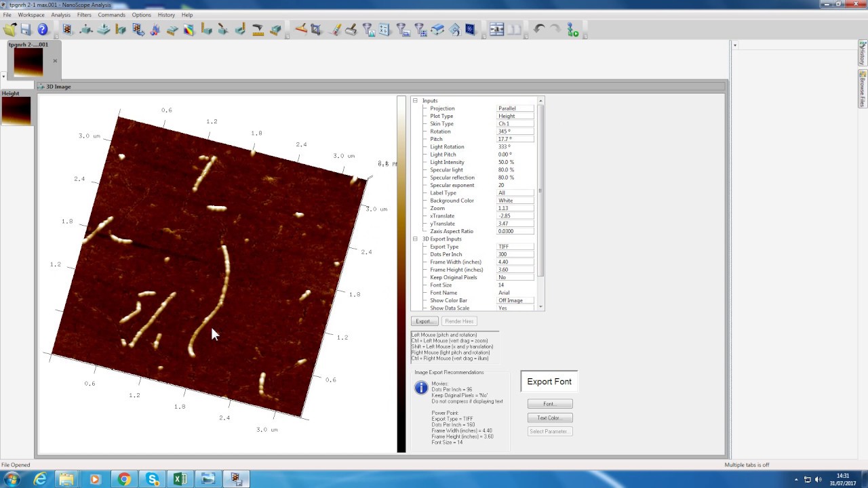Image resolution: width=868 pixels, height=488 pixels.
Task: Open the Background Color White dropdown
Action: [515, 201]
